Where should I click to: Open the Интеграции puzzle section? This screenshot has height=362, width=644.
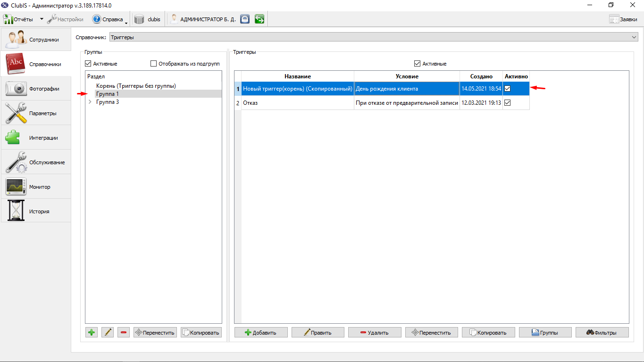tap(36, 137)
